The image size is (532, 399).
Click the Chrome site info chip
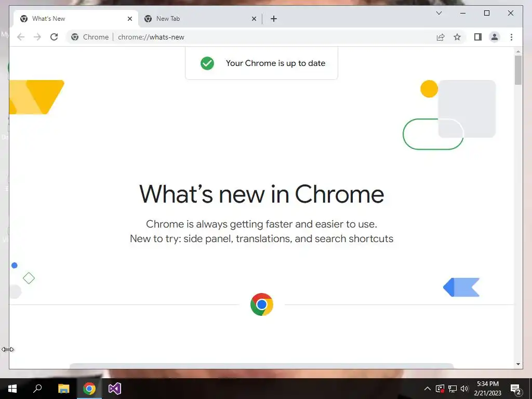click(x=90, y=37)
